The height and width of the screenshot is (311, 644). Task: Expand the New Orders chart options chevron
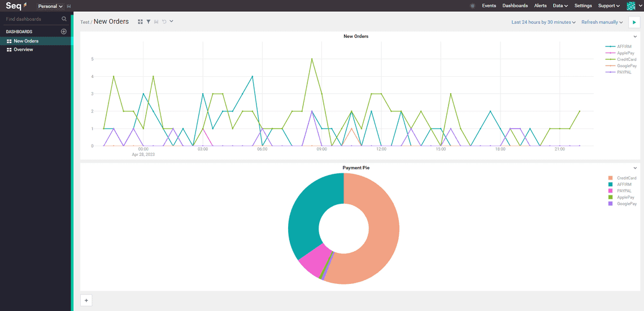click(635, 37)
